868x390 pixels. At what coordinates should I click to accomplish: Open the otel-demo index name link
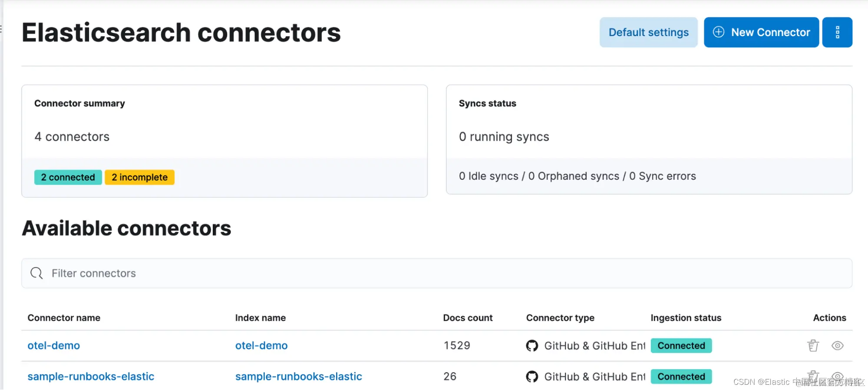pyautogui.click(x=261, y=346)
